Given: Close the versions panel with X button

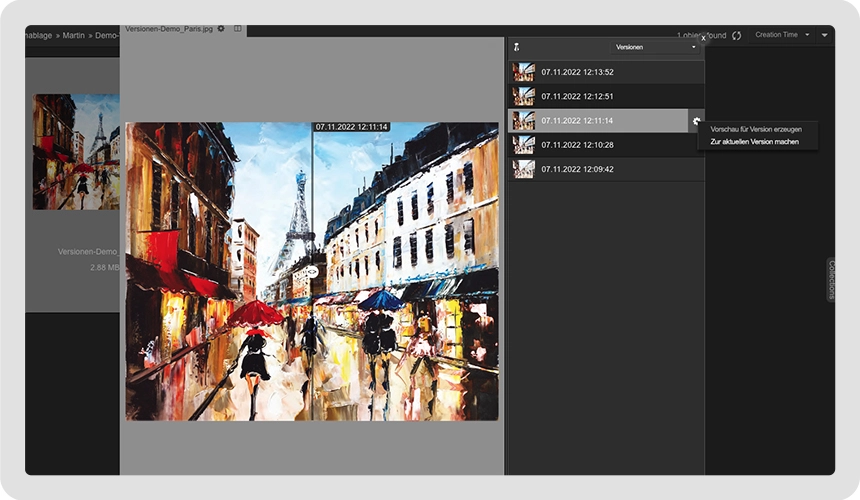Looking at the screenshot, I should (x=703, y=38).
